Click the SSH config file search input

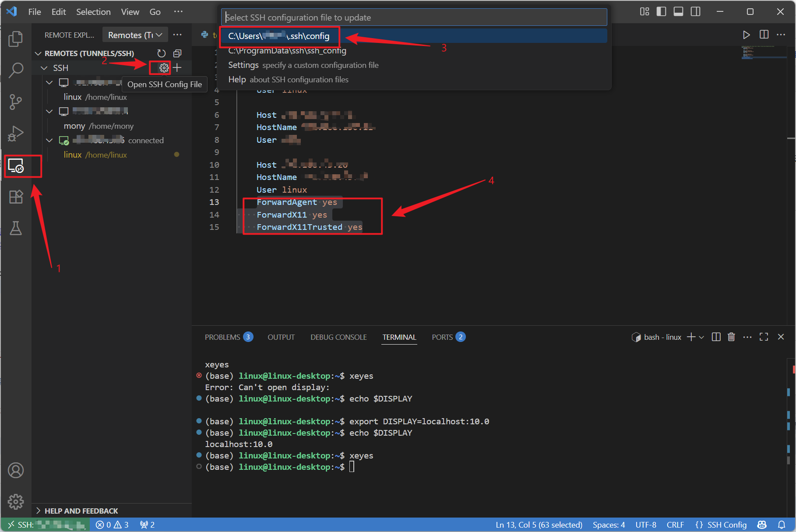pos(414,18)
